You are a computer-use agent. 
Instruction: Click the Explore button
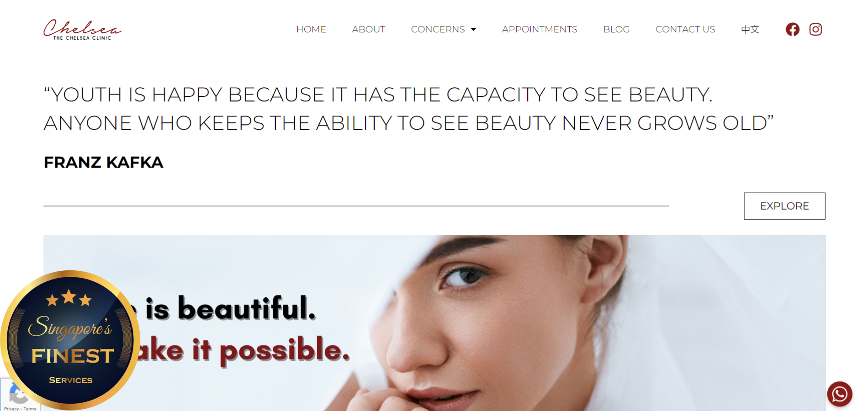point(784,206)
